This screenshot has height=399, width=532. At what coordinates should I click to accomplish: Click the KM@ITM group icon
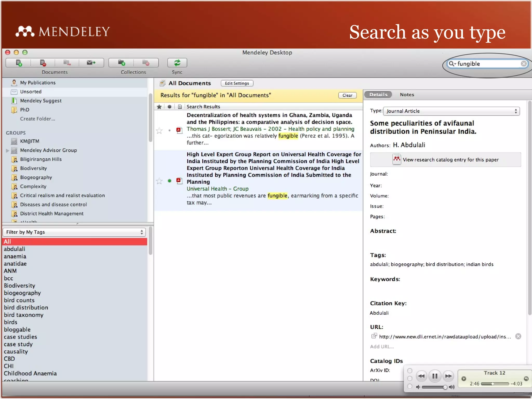click(14, 141)
